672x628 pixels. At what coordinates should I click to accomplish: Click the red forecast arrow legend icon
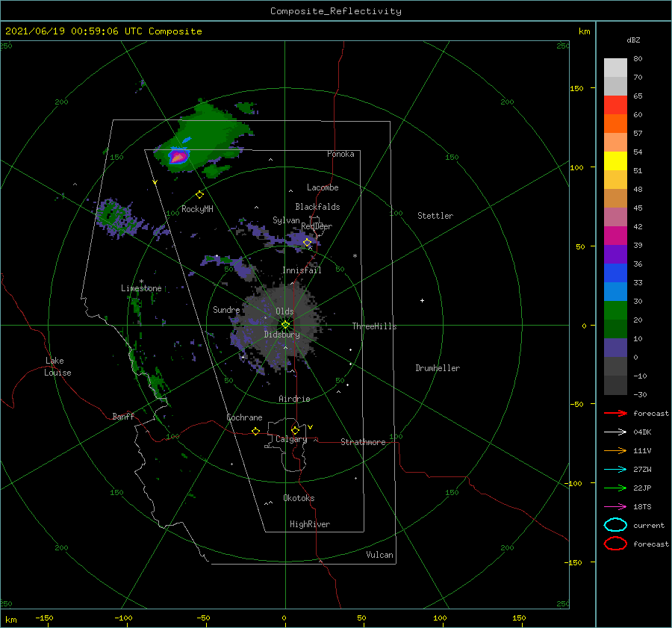[615, 413]
